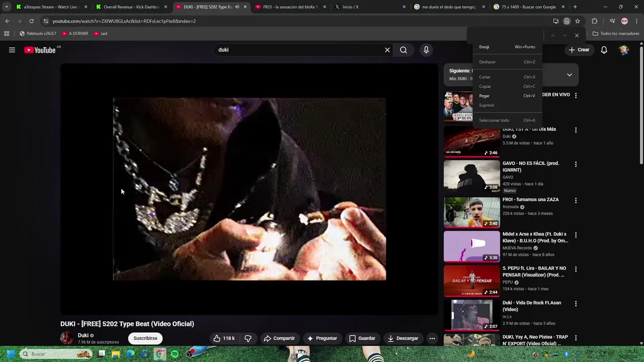The image size is (644, 362).
Task: Install app via address bar install icon
Action: pos(556,21)
